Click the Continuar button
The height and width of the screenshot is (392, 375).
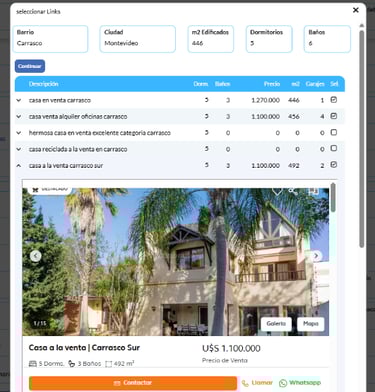[30, 66]
